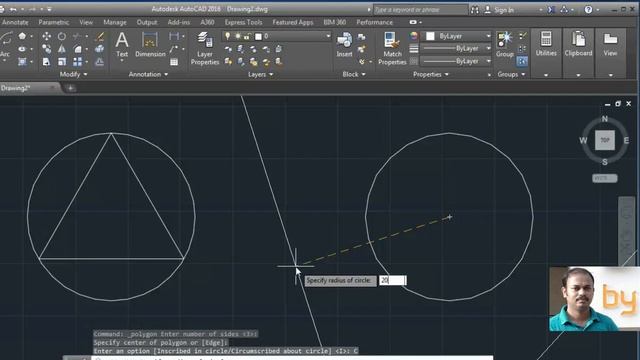Open the Arc tool dropdown arrow
The width and height of the screenshot is (640, 360).
click(x=5, y=61)
